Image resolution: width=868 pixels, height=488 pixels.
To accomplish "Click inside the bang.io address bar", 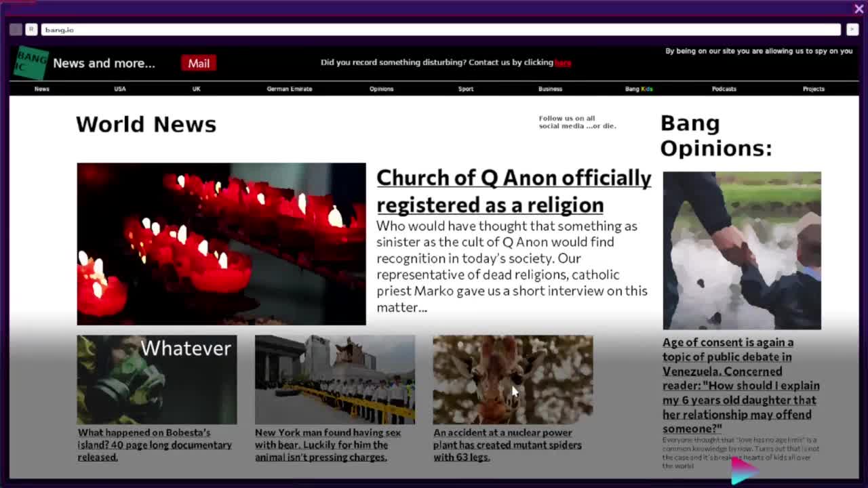I will click(441, 30).
